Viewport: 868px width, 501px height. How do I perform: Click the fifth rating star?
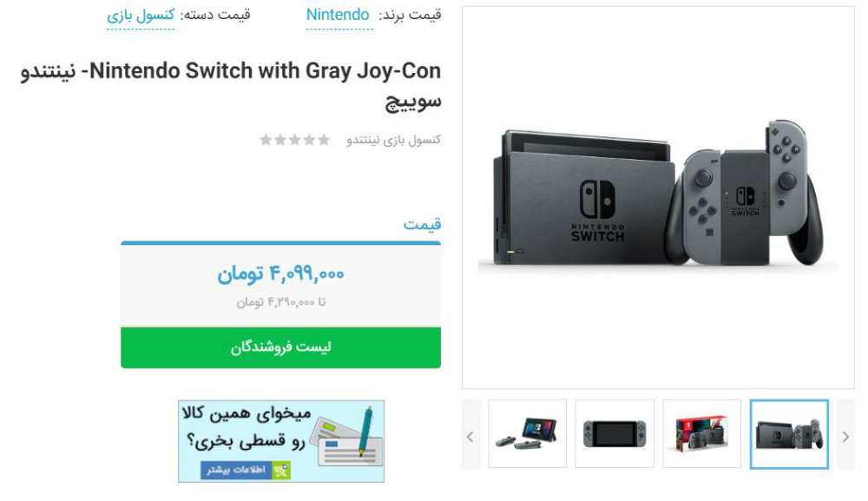[x=266, y=140]
